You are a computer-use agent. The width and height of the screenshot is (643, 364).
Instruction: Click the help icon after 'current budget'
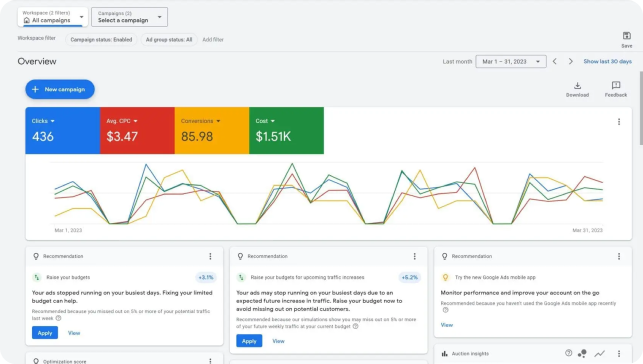pyautogui.click(x=356, y=326)
